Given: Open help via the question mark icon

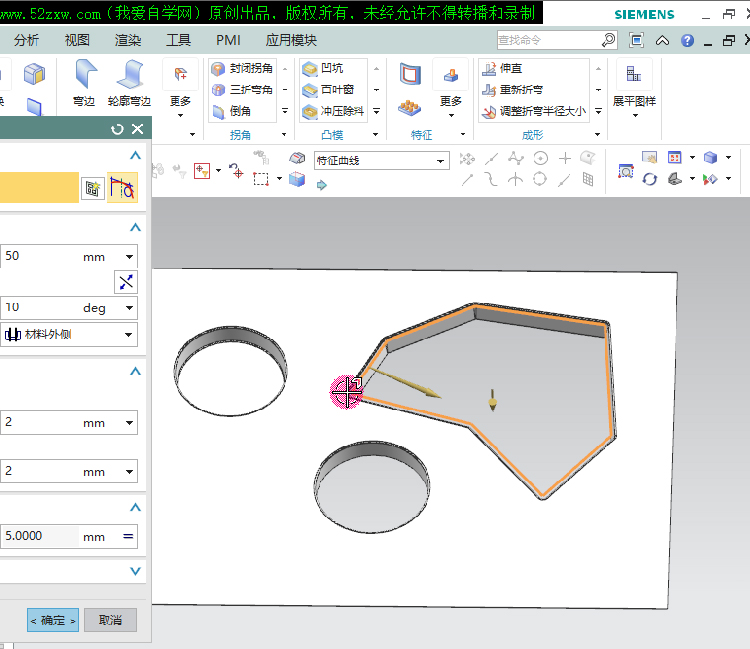Looking at the screenshot, I should 687,41.
